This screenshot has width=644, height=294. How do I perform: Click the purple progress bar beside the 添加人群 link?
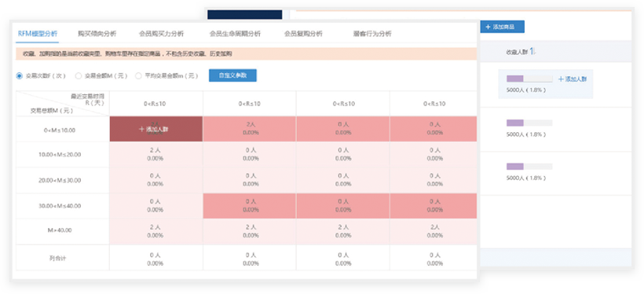pyautogui.click(x=529, y=79)
